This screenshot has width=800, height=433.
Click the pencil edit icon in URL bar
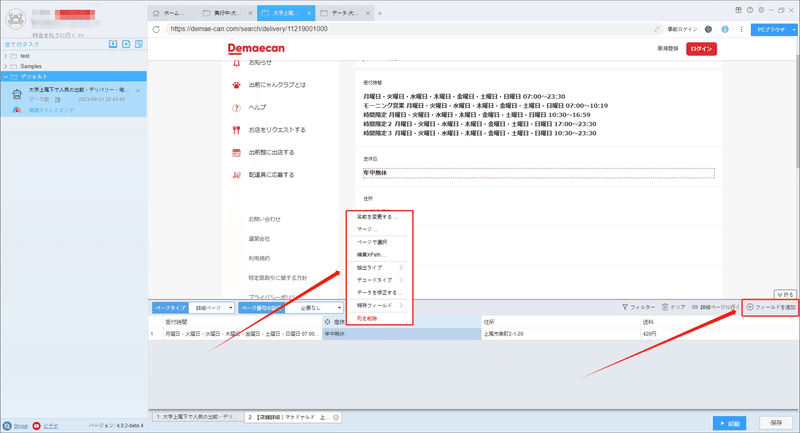(x=657, y=29)
